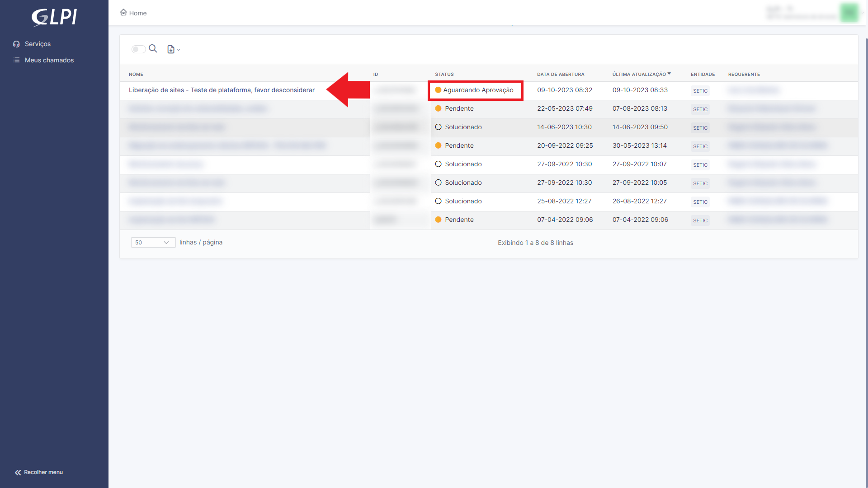Open Serviços in sidebar
The width and height of the screenshot is (868, 488).
point(38,44)
